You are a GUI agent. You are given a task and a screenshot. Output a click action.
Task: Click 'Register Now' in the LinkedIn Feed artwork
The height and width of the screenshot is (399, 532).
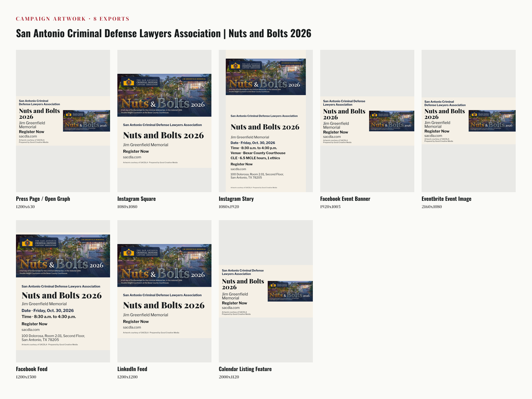[x=136, y=322]
